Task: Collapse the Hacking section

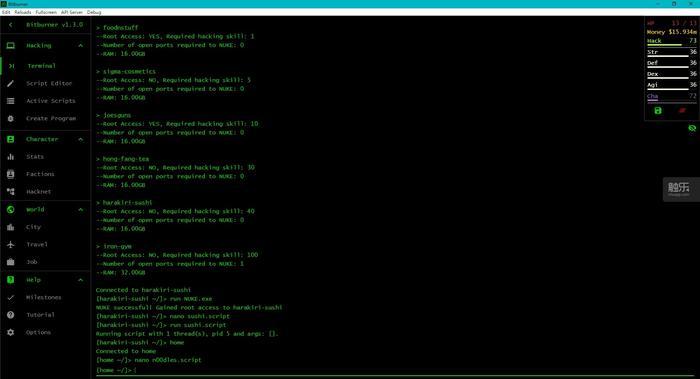Action: (81, 46)
